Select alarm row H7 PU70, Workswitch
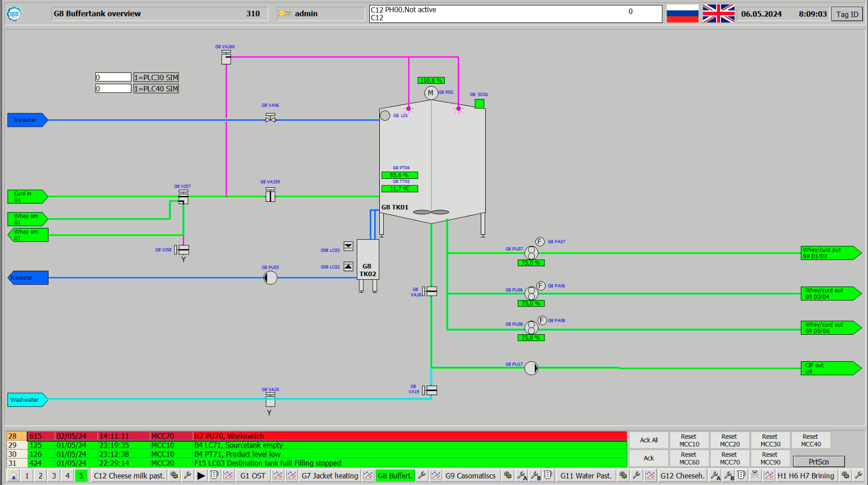Image resolution: width=868 pixels, height=485 pixels. [x=316, y=436]
